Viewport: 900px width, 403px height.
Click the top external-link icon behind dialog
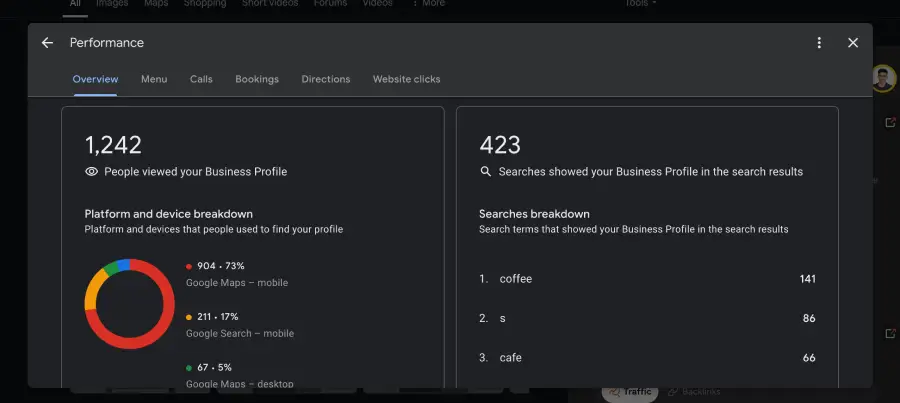click(890, 122)
